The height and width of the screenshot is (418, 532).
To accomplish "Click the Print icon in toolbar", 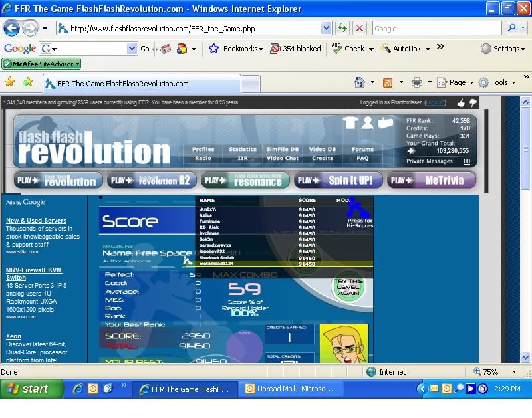I will click(x=416, y=82).
